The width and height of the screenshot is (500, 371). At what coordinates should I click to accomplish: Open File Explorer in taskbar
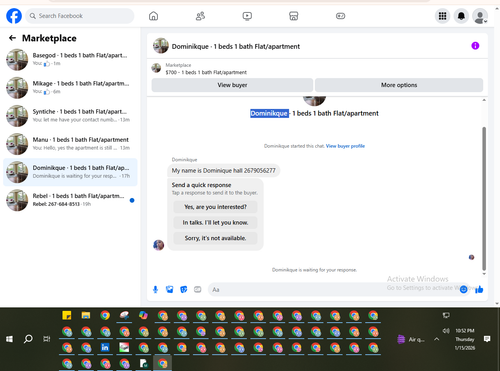tap(86, 315)
